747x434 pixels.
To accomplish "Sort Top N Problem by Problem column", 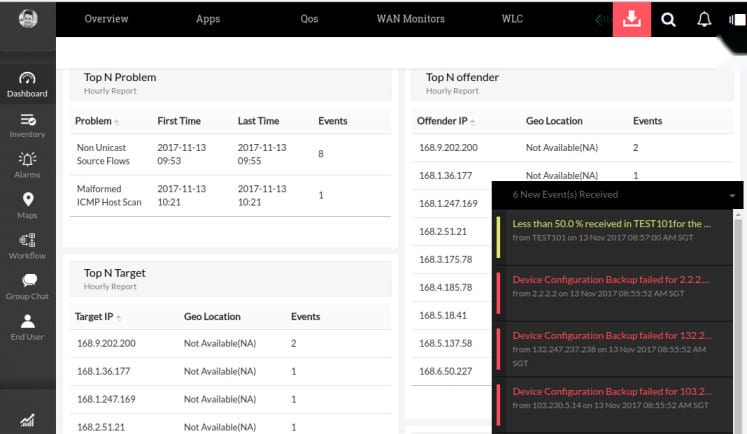I will click(x=117, y=122).
